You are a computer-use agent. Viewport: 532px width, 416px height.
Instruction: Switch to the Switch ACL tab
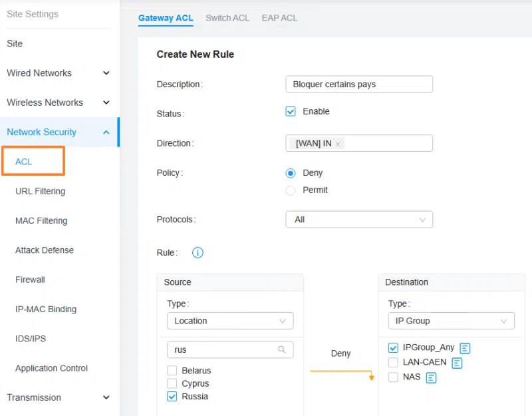(227, 18)
